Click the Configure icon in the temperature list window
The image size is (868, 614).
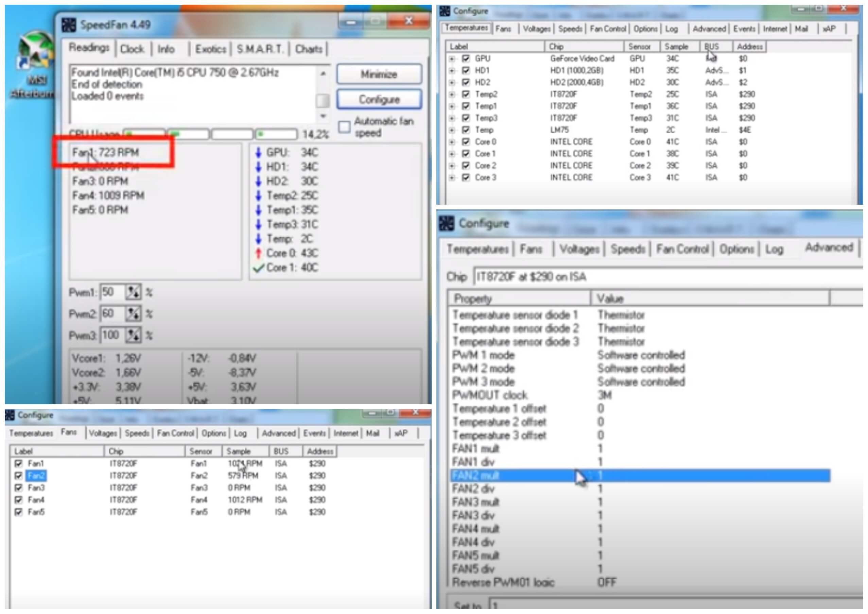pyautogui.click(x=445, y=11)
